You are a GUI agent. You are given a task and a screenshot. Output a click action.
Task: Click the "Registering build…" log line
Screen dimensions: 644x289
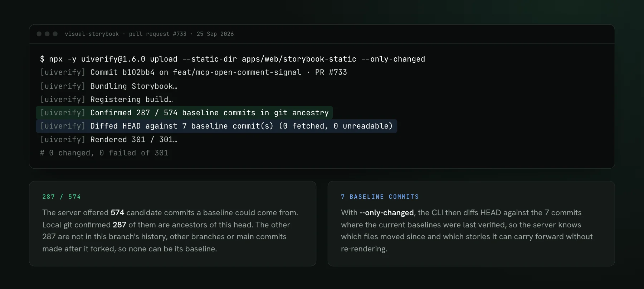point(107,100)
